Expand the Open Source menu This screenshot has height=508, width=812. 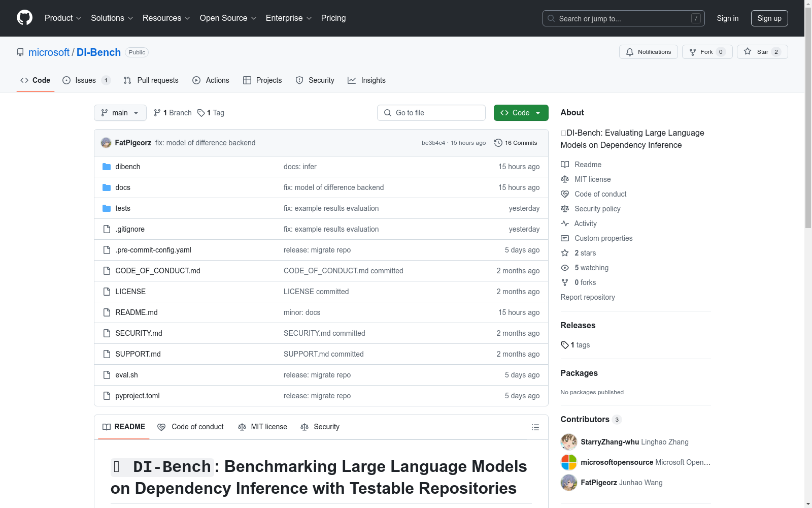pyautogui.click(x=228, y=18)
